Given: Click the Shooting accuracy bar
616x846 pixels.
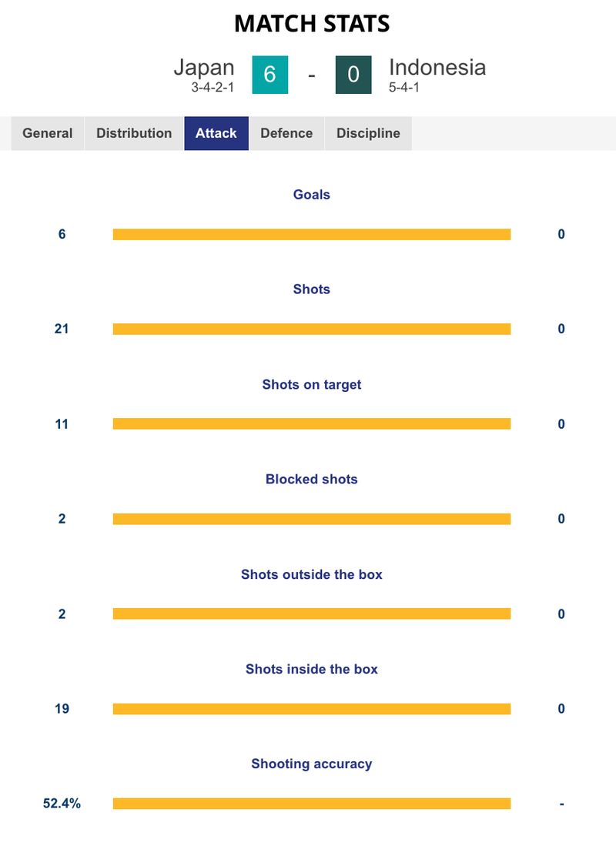Looking at the screenshot, I should pos(312,804).
